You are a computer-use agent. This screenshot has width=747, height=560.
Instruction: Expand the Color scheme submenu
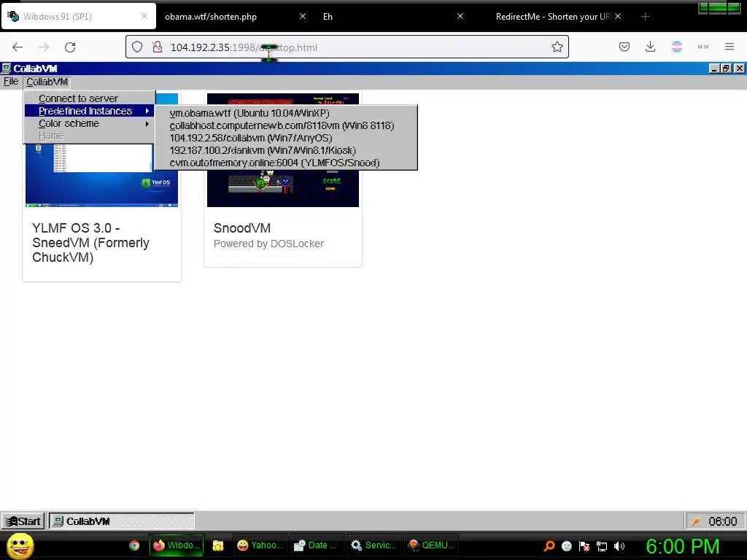(89, 123)
